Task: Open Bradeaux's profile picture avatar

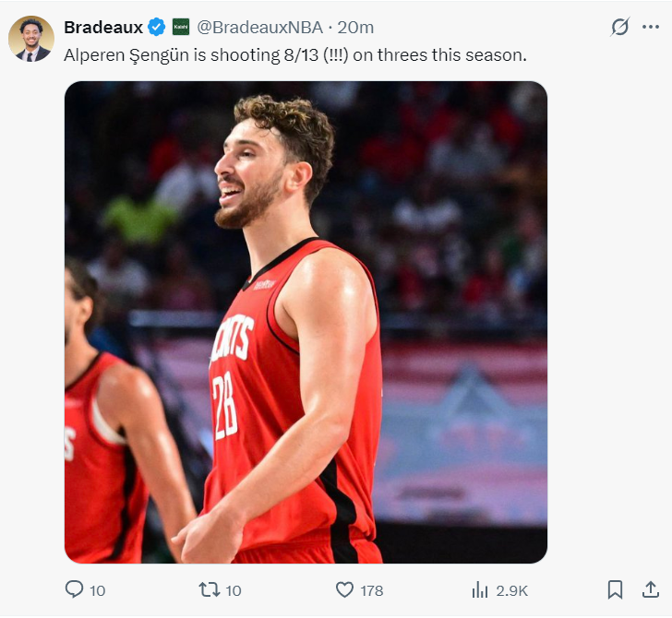Action: pos(31,40)
